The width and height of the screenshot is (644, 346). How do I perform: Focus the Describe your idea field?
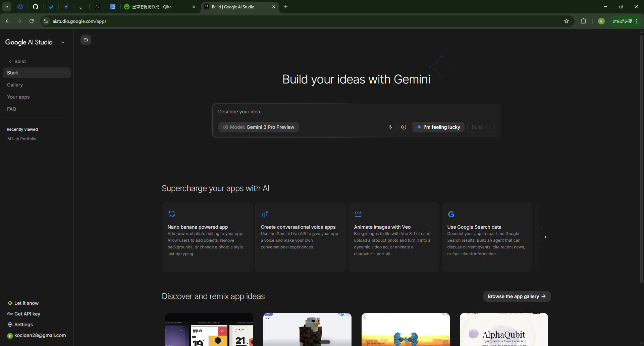click(356, 112)
